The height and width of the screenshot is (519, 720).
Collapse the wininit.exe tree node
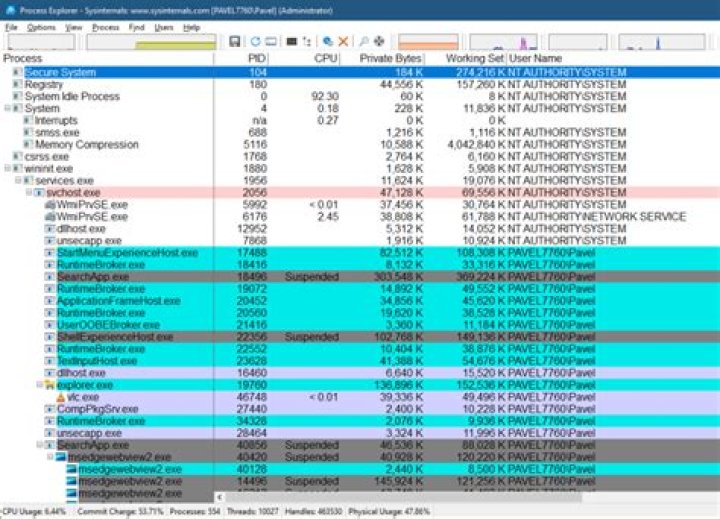point(7,169)
